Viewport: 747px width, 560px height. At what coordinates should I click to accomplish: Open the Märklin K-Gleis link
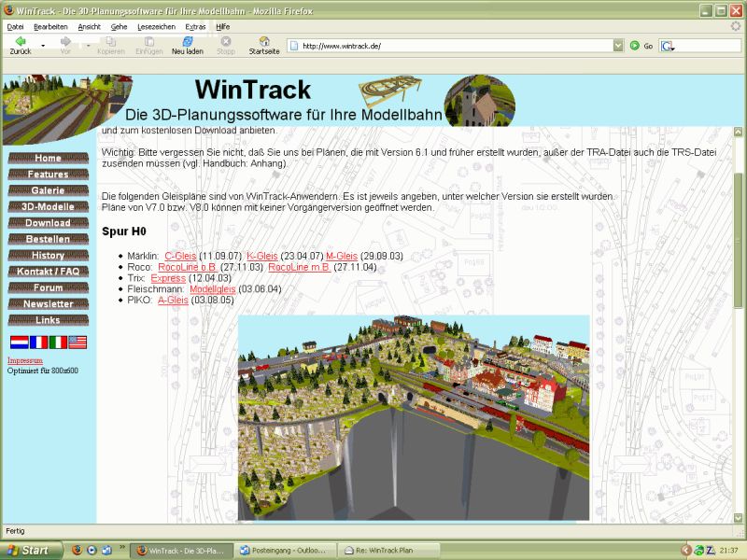(262, 256)
